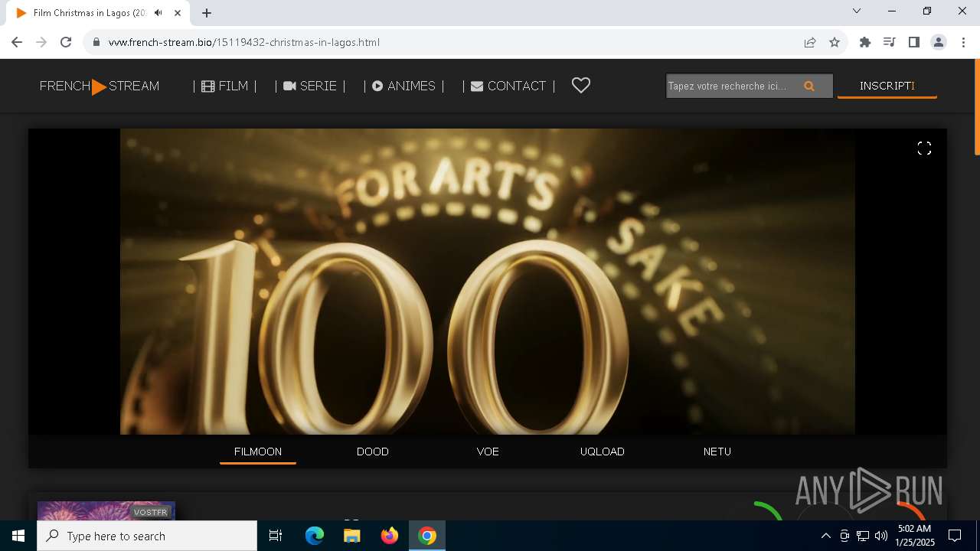
Task: Click the heart favorites icon
Action: point(581,86)
